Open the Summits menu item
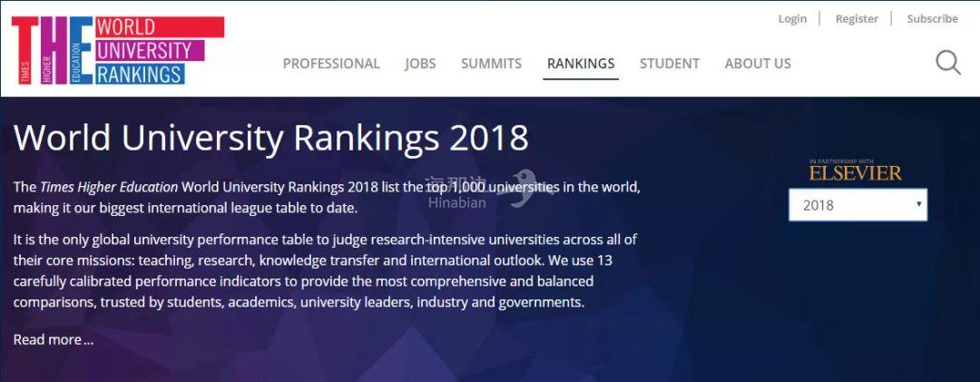The height and width of the screenshot is (382, 980). [x=491, y=64]
